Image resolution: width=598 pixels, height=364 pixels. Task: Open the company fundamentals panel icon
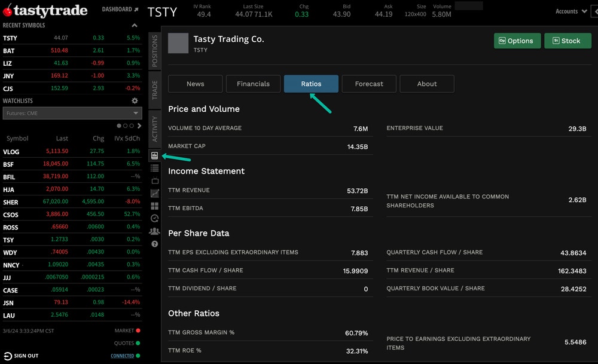tap(154, 155)
